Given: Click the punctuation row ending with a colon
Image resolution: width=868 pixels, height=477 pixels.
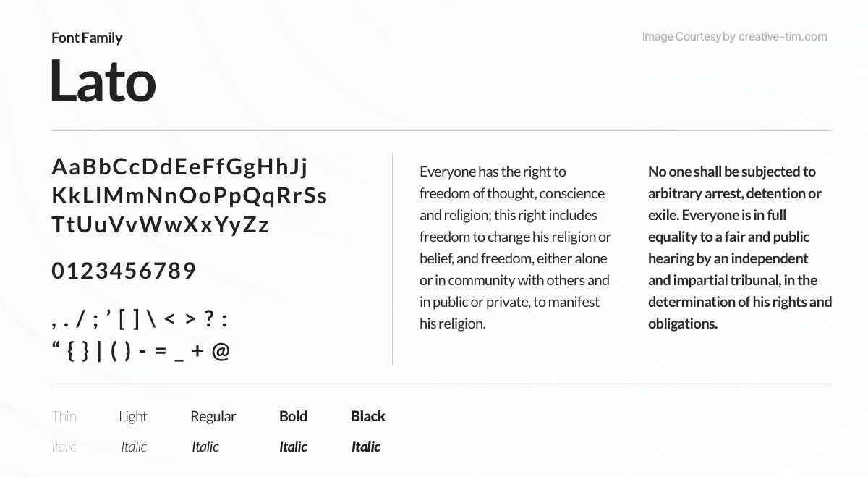Looking at the screenshot, I should point(140,319).
